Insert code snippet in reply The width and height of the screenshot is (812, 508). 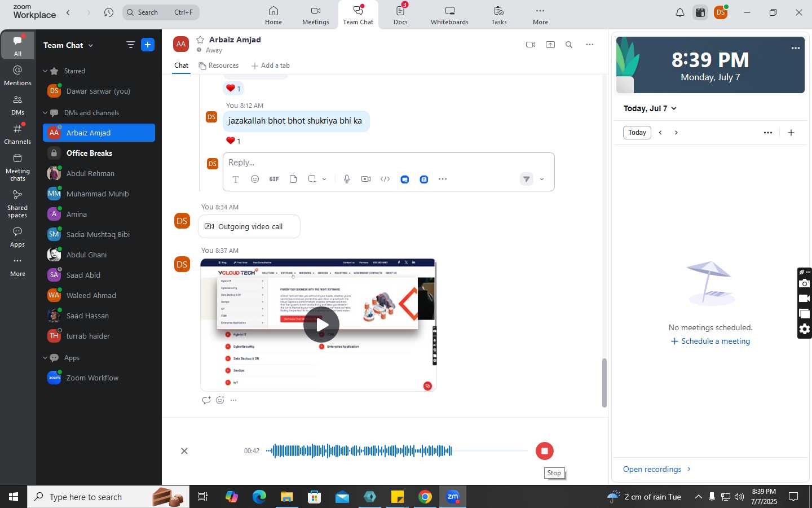385,179
